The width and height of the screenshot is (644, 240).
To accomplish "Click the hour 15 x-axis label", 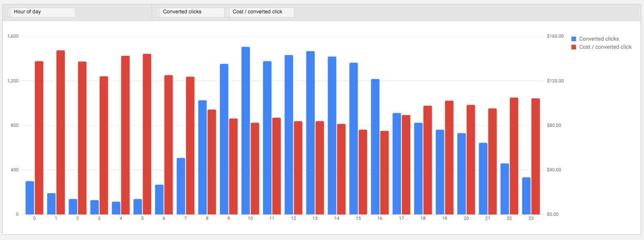I will pos(358,219).
